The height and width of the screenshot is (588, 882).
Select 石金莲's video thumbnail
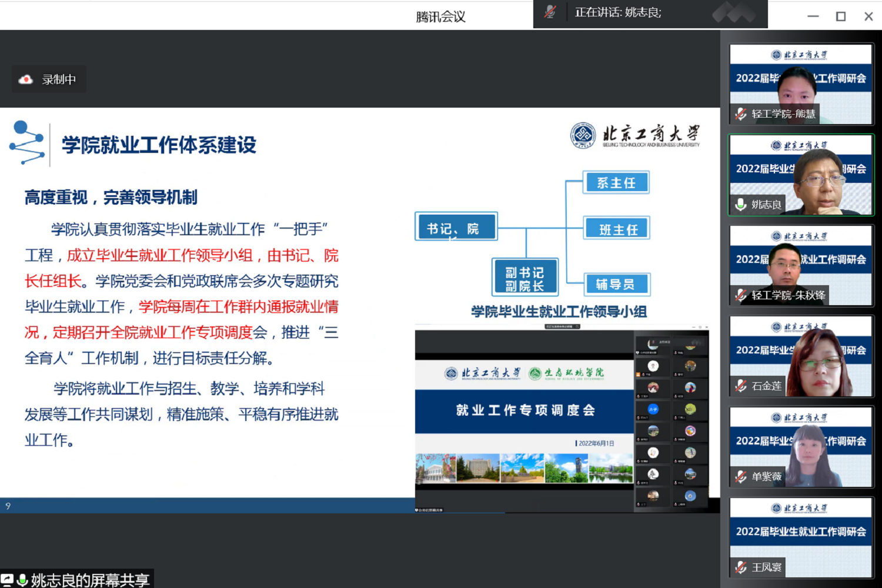pos(801,356)
